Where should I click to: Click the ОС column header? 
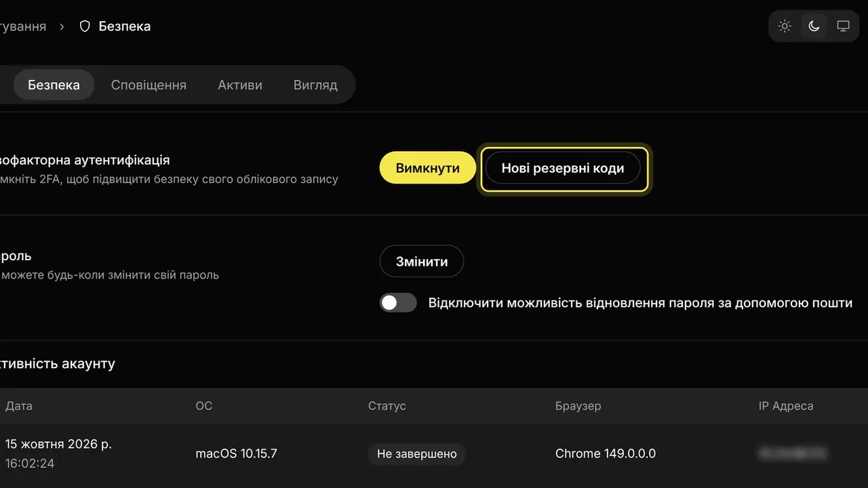(204, 406)
